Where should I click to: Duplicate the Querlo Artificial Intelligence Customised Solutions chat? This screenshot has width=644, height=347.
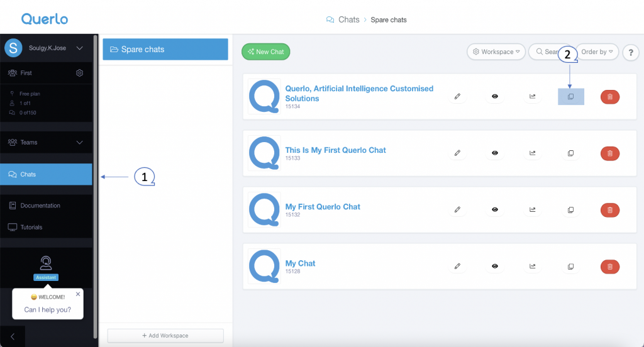coord(570,97)
